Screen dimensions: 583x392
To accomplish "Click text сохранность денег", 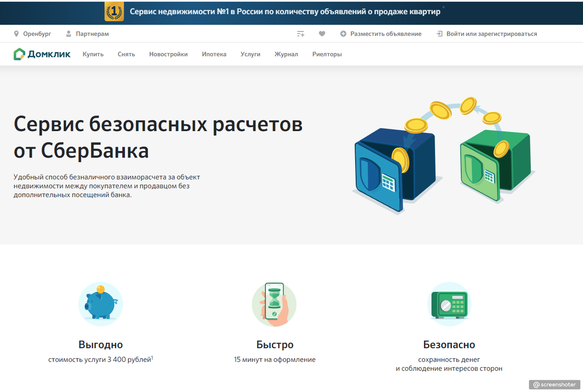I will point(449,360).
